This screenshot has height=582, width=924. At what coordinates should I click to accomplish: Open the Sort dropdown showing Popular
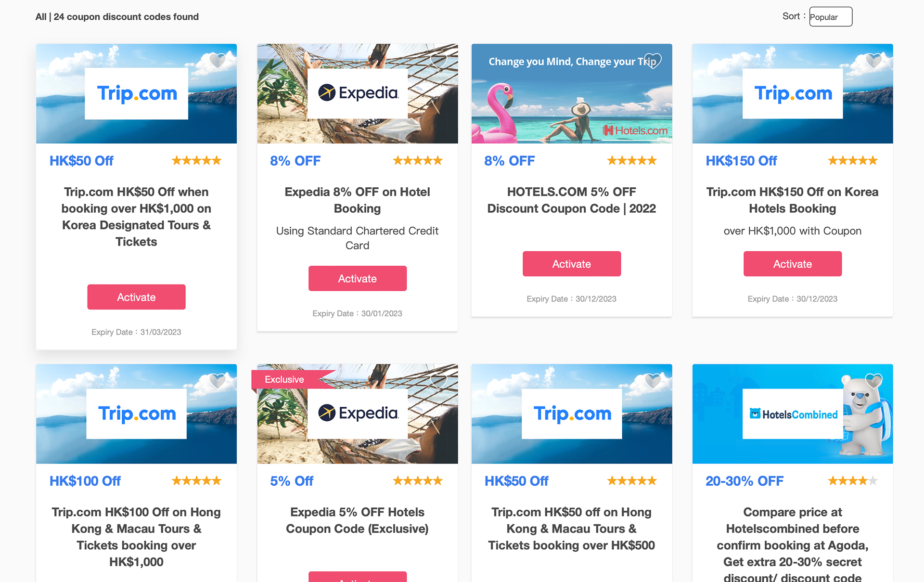[x=831, y=17]
